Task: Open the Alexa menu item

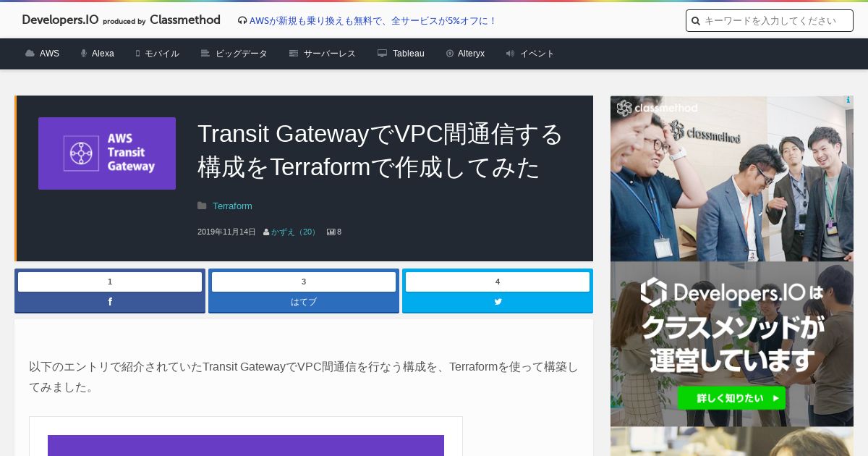Action: coord(103,54)
